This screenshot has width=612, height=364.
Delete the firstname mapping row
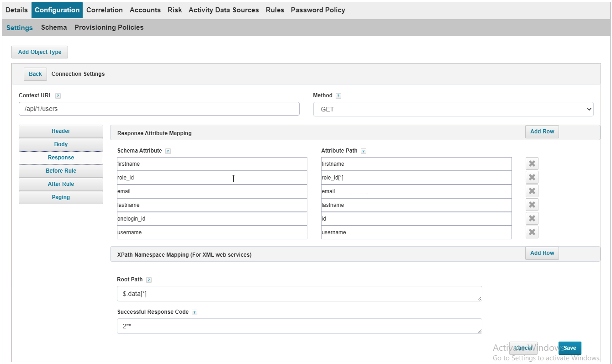pos(532,164)
